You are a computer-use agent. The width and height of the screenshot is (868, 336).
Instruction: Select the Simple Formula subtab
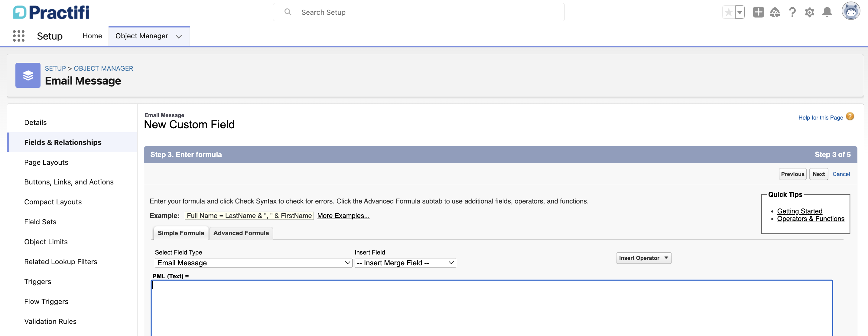click(181, 233)
